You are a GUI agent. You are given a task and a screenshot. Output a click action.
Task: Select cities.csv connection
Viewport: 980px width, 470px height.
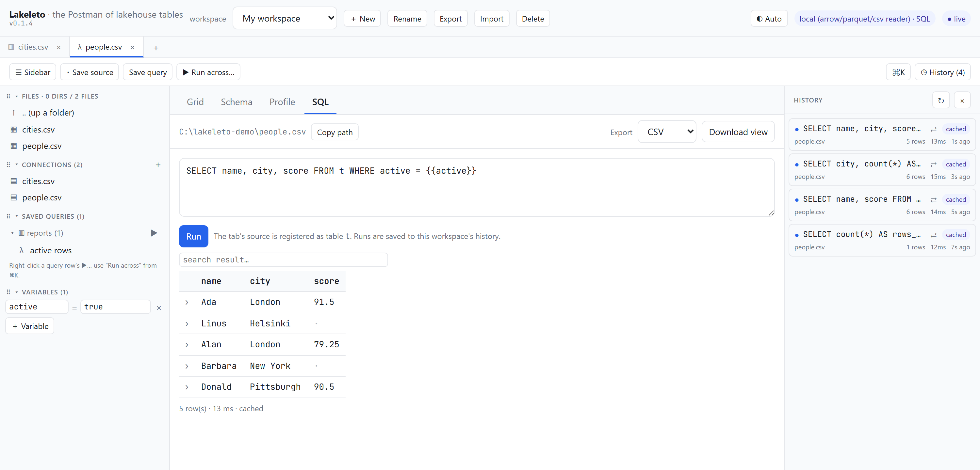point(38,181)
